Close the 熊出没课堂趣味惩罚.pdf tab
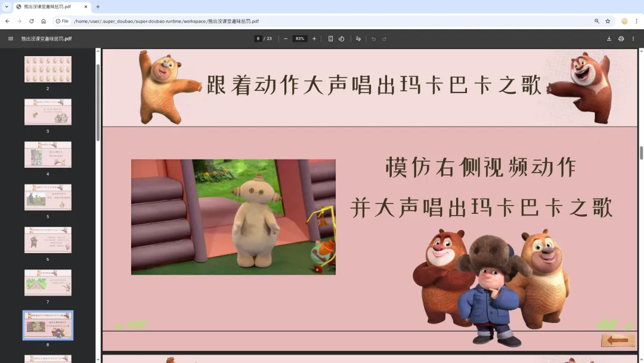This screenshot has height=363, width=644. [86, 7]
